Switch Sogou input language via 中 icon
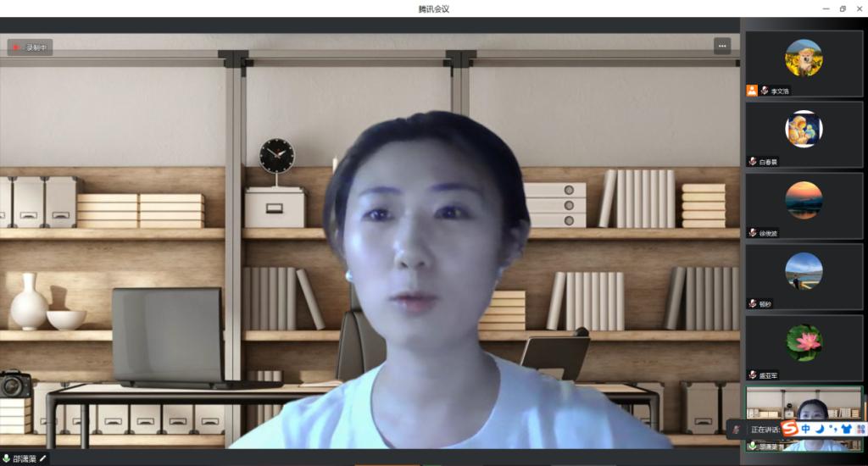Viewport: 868px width, 466px height. click(x=805, y=429)
